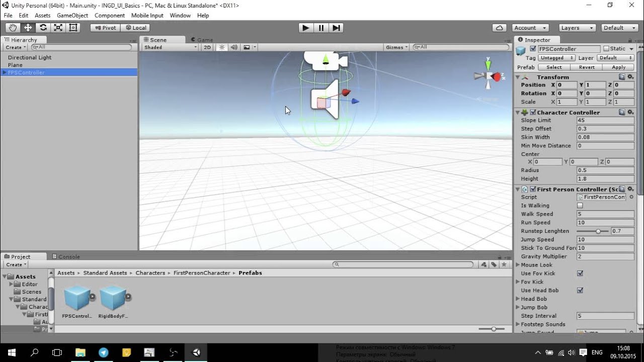Disable First Person Controller component checkbox
The width and height of the screenshot is (644, 362).
pyautogui.click(x=533, y=190)
